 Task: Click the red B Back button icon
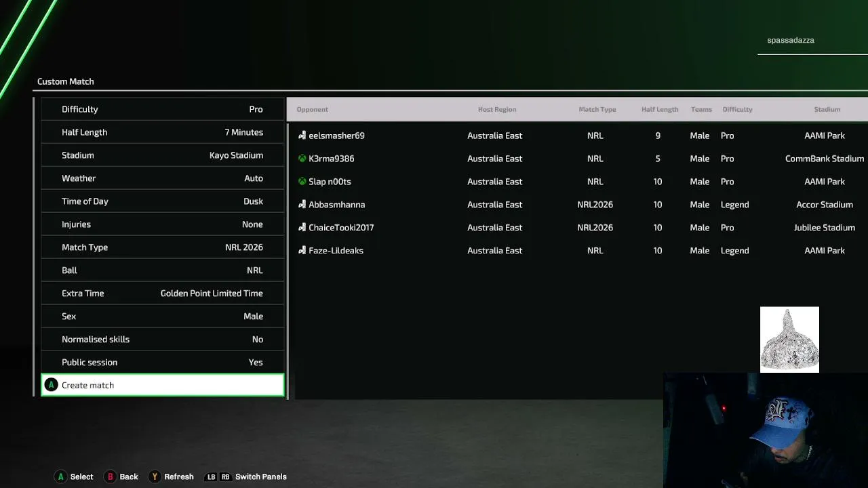click(x=110, y=476)
